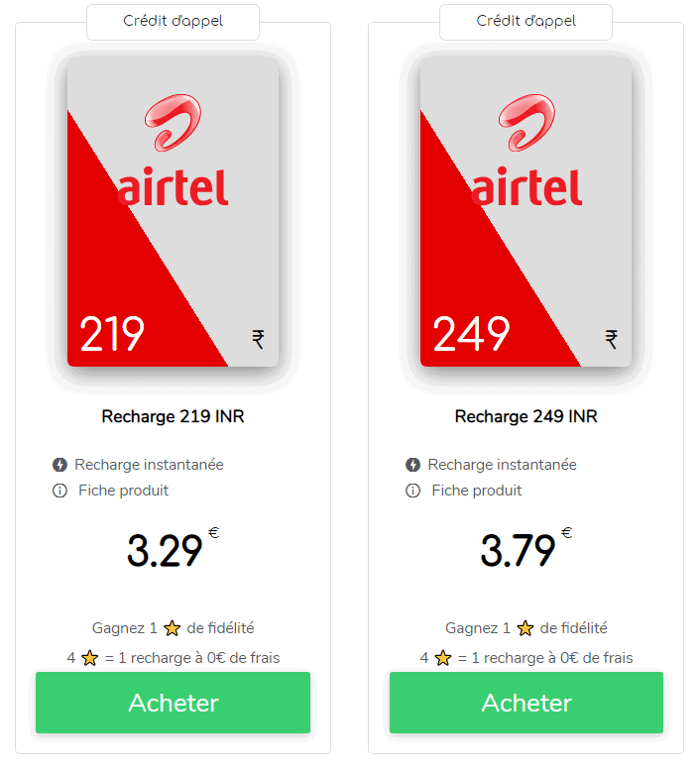700x769 pixels.
Task: Click lightning bolt icon under Recharge 249 INR
Action: [x=413, y=465]
